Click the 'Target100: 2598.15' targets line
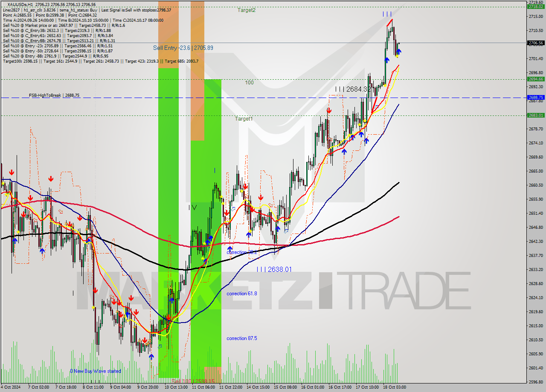 tap(100, 61)
